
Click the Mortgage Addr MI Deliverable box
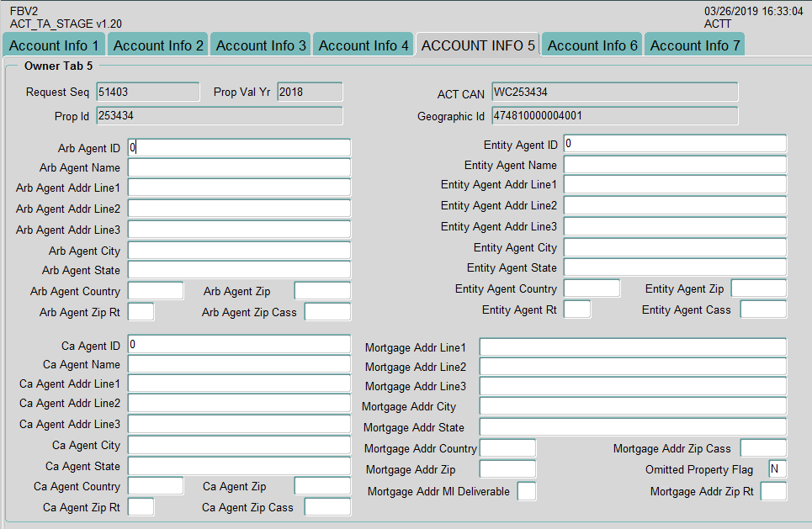click(526, 491)
